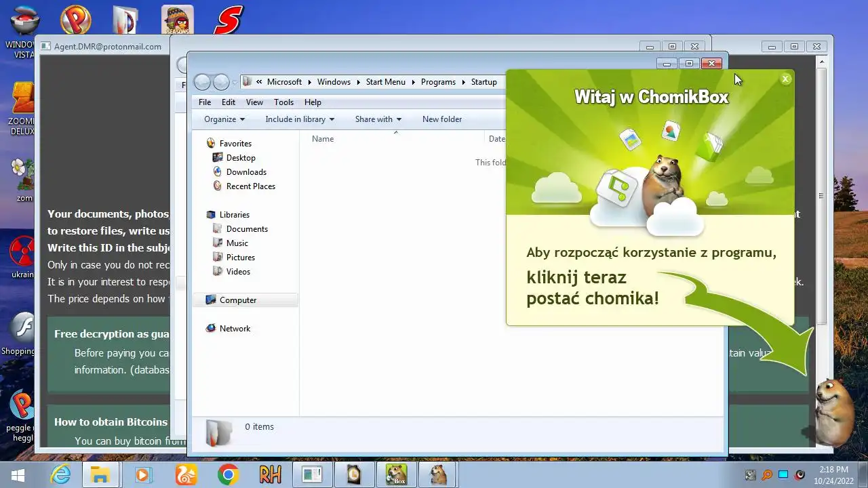Open the Peggle desktop icon at top

(x=75, y=20)
